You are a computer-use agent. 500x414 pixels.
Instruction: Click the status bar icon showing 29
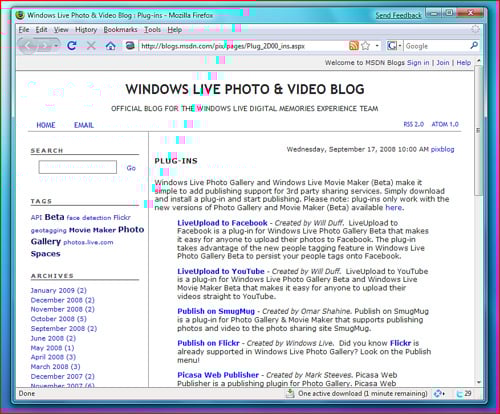tap(464, 394)
